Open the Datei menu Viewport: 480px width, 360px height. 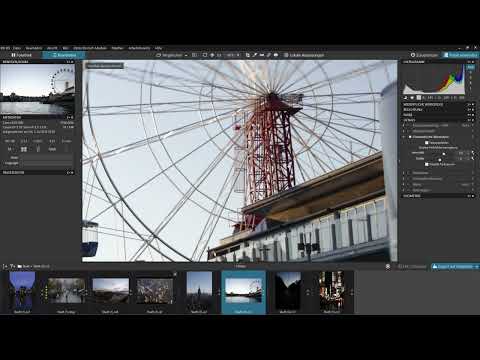[17, 48]
